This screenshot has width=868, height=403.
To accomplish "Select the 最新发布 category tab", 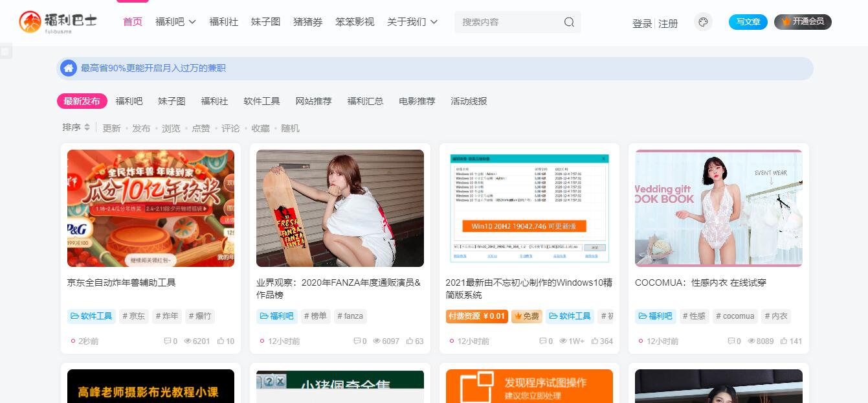I will tap(82, 101).
